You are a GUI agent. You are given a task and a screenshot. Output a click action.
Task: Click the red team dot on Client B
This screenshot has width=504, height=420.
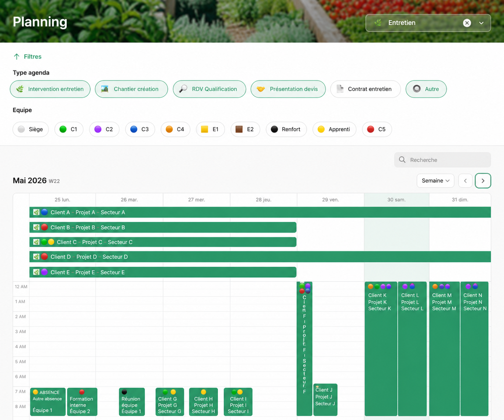coord(44,227)
